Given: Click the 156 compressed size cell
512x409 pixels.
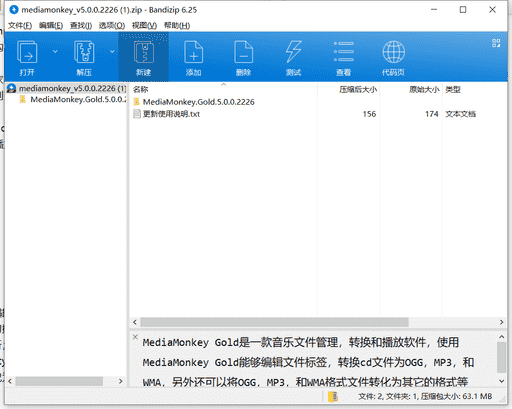Looking at the screenshot, I should click(369, 114).
